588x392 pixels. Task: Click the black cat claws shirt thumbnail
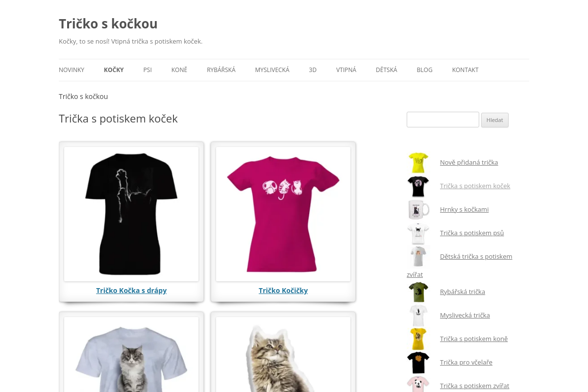click(x=131, y=214)
